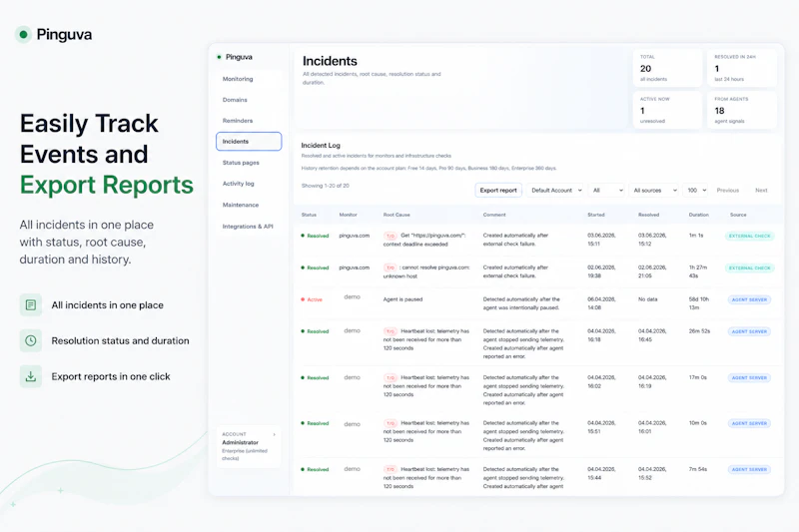Click the T/O tag in the 10m 0s row
This screenshot has width=799, height=532.
click(x=391, y=423)
